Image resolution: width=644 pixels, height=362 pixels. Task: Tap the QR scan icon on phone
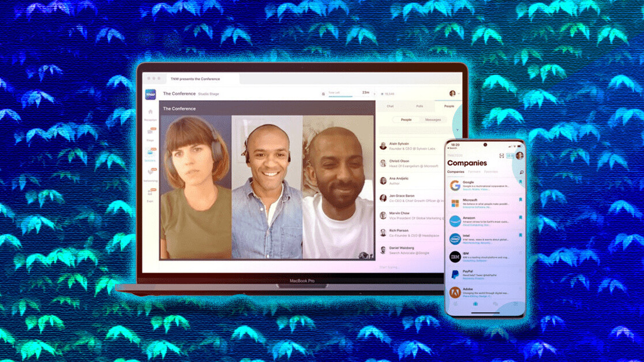[501, 156]
